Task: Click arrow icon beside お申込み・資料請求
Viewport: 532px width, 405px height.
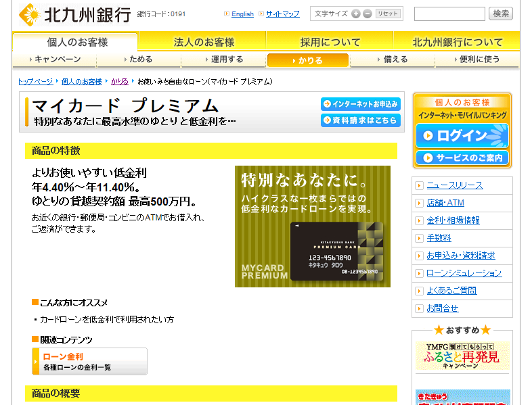Action: coord(419,256)
